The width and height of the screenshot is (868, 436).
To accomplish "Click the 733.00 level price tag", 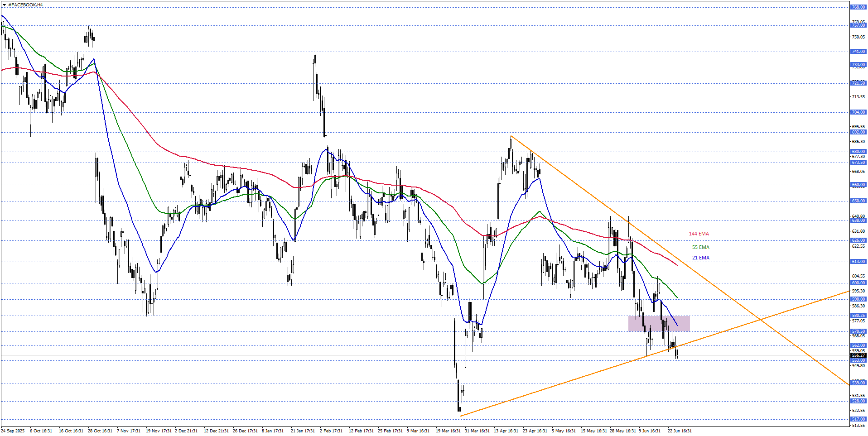I will point(858,65).
